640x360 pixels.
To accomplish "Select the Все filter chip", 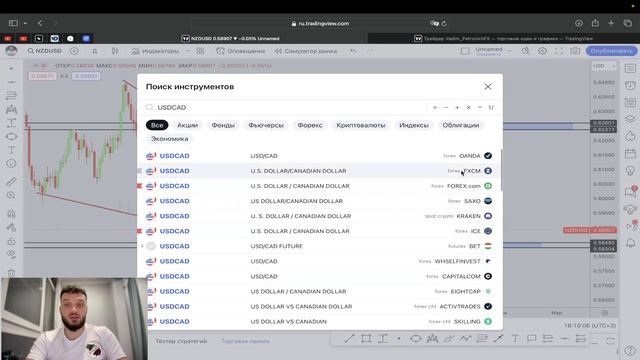I will 157,125.
